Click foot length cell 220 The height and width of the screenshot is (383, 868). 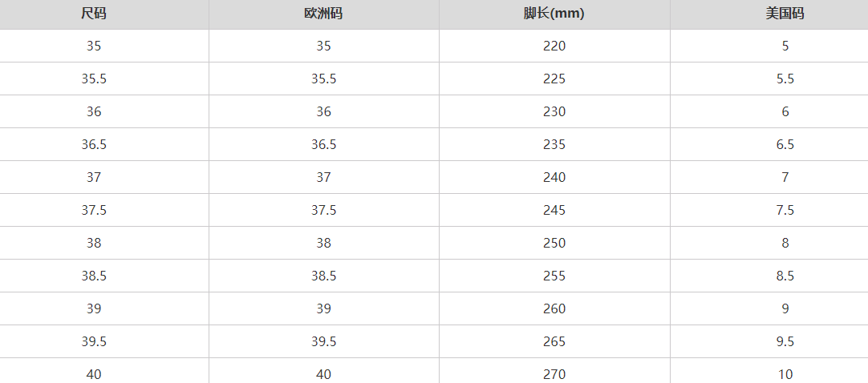click(x=554, y=46)
